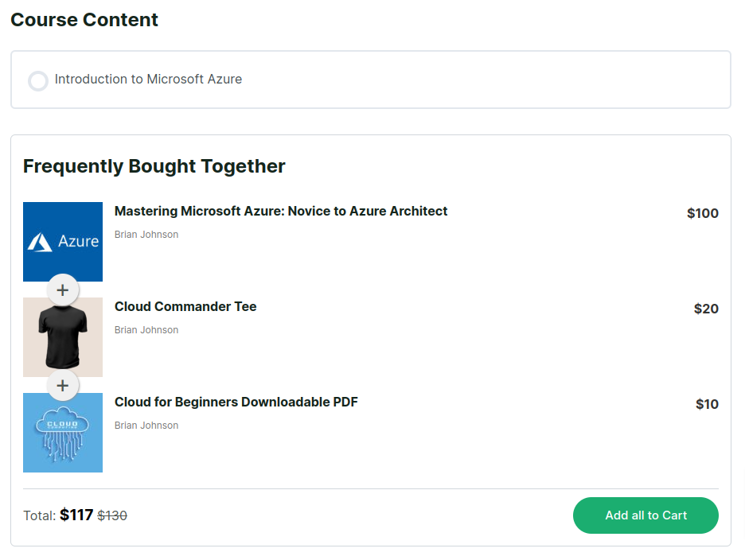The height and width of the screenshot is (560, 745).
Task: Click the circle beside Introduction to Microsoft Azure
Action: (38, 81)
